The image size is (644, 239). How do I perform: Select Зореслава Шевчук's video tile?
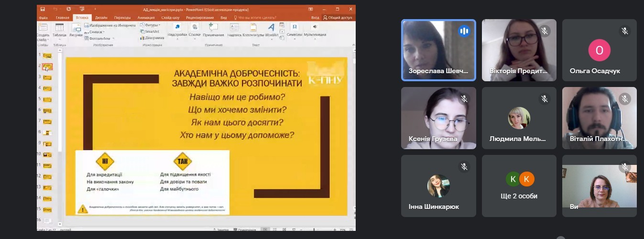click(x=438, y=50)
